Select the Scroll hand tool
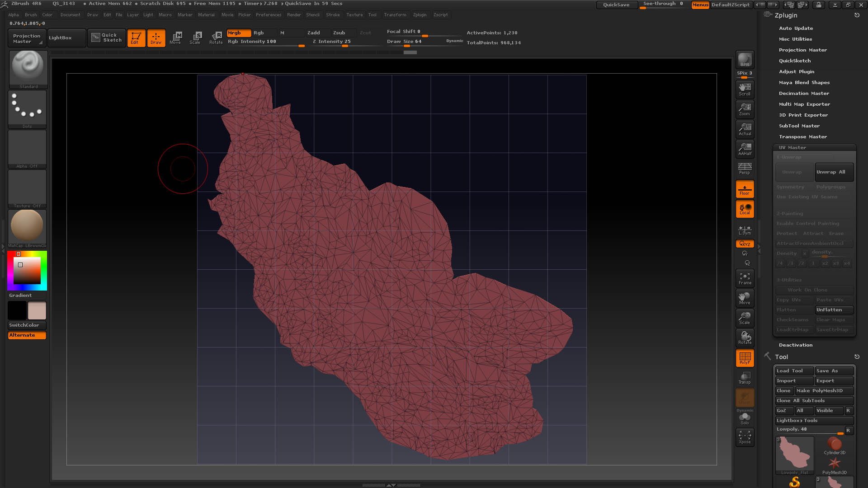This screenshot has height=488, width=868. pos(745,89)
